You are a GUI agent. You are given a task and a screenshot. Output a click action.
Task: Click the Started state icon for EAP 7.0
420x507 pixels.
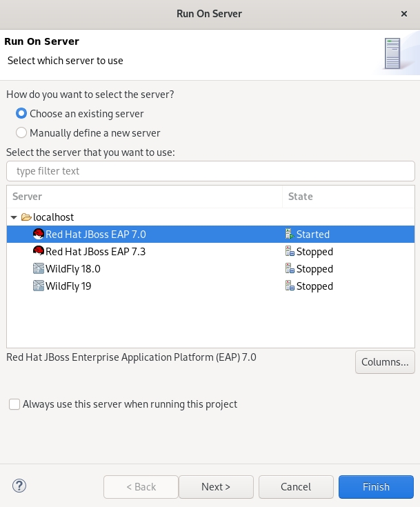290,235
